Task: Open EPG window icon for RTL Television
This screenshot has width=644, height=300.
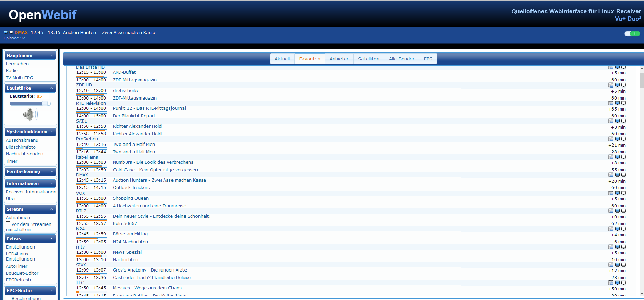Action: pyautogui.click(x=611, y=103)
